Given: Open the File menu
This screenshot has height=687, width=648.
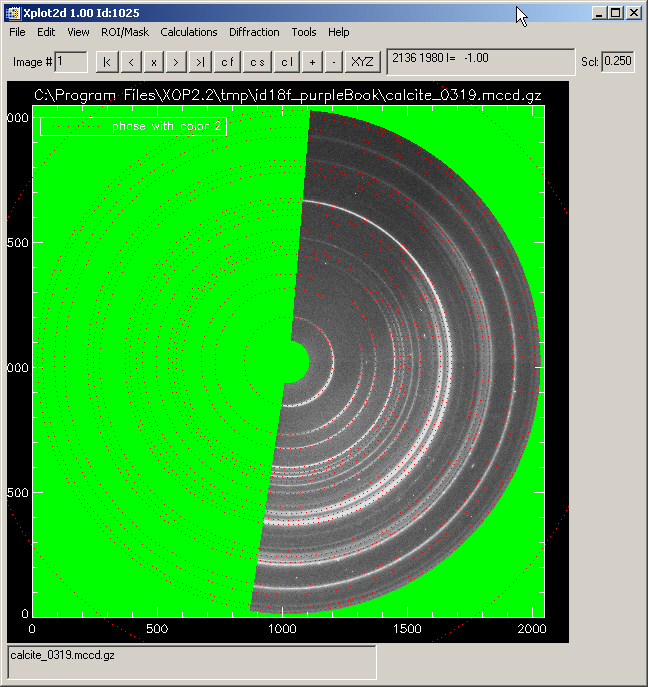Looking at the screenshot, I should tap(18, 32).
